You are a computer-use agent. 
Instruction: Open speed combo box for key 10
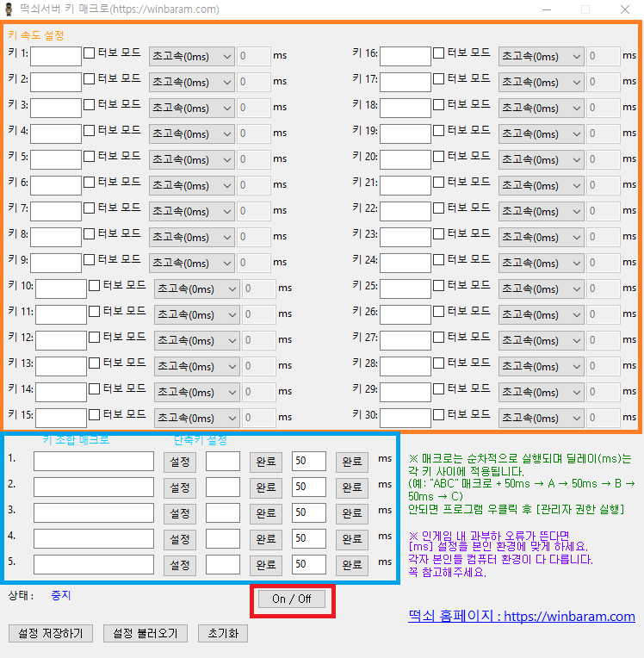197,289
